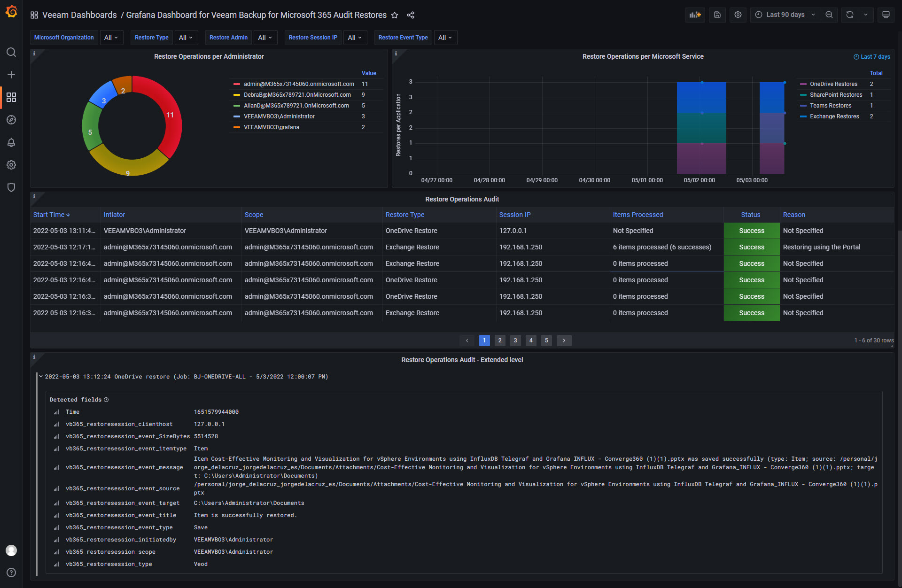
Task: Toggle Exchange Restores series in legend
Action: pyautogui.click(x=834, y=116)
